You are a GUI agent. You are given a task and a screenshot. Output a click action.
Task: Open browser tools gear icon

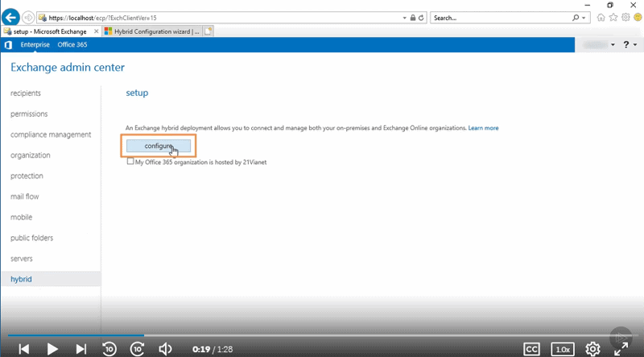625,17
